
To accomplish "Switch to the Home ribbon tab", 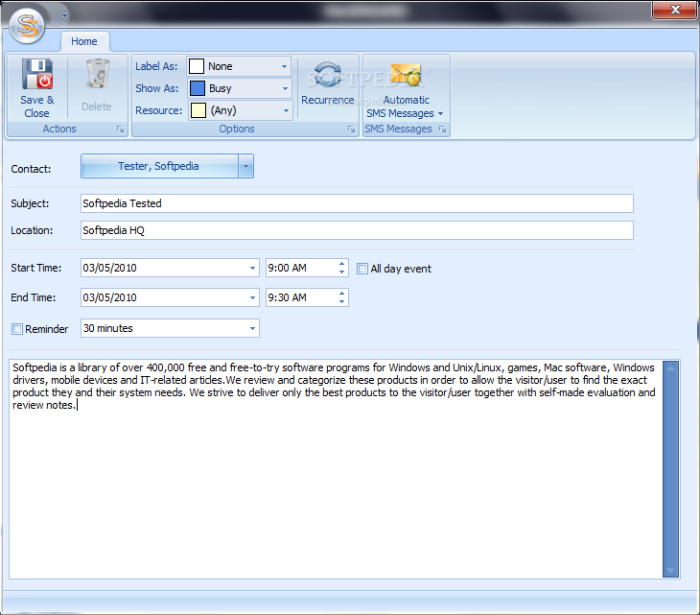I will (x=84, y=41).
